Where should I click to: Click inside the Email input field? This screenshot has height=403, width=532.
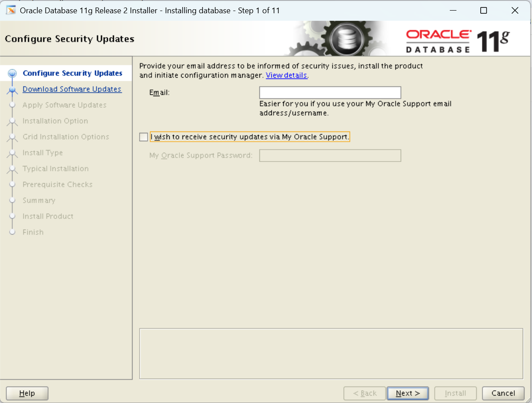pyautogui.click(x=330, y=92)
